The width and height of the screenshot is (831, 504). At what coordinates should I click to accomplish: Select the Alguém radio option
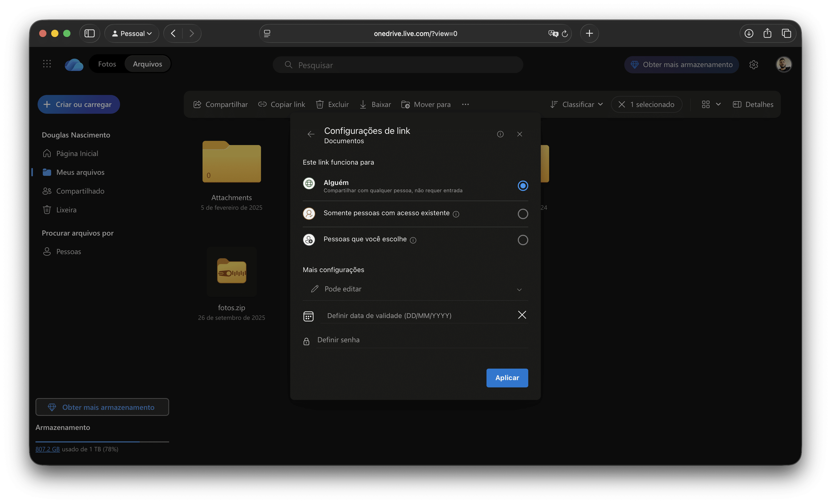(x=523, y=186)
